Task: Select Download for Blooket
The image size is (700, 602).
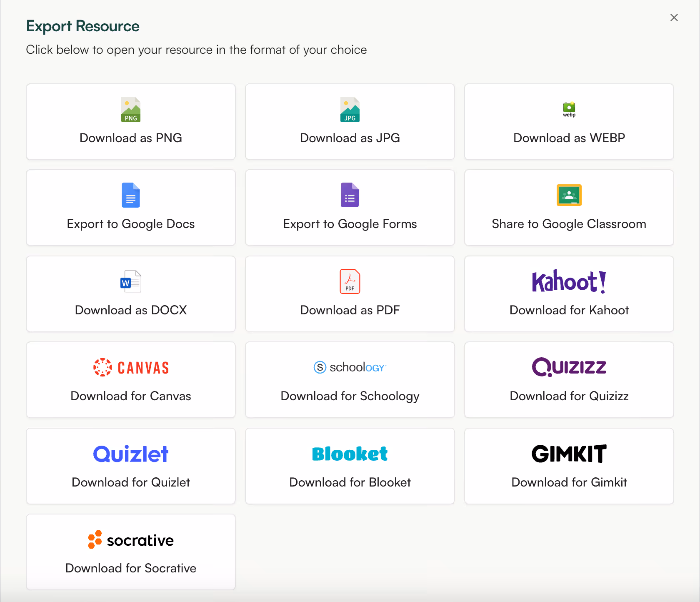Action: pyautogui.click(x=350, y=466)
